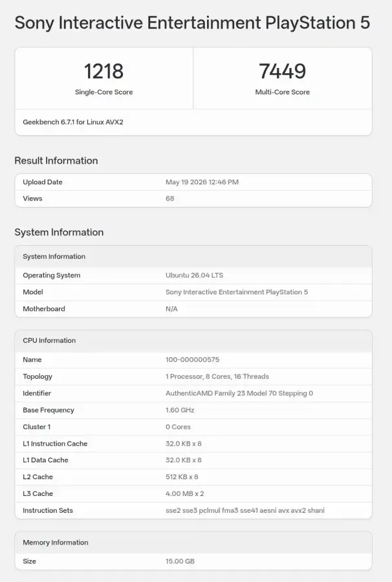392x582 pixels.
Task: Click the large 'System Information' section heading
Action: pos(59,232)
